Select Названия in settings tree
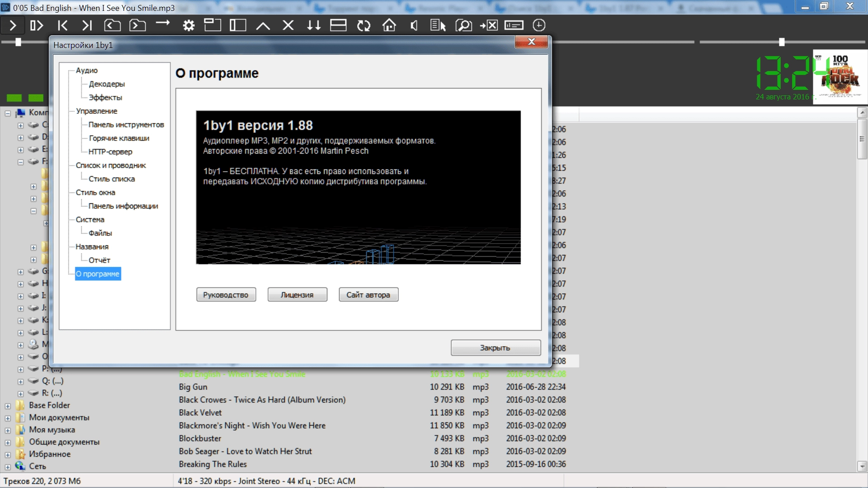The height and width of the screenshot is (488, 868). coord(92,247)
